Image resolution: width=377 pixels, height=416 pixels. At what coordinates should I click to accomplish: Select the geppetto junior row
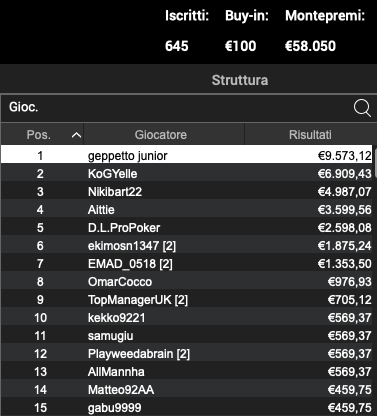186,156
